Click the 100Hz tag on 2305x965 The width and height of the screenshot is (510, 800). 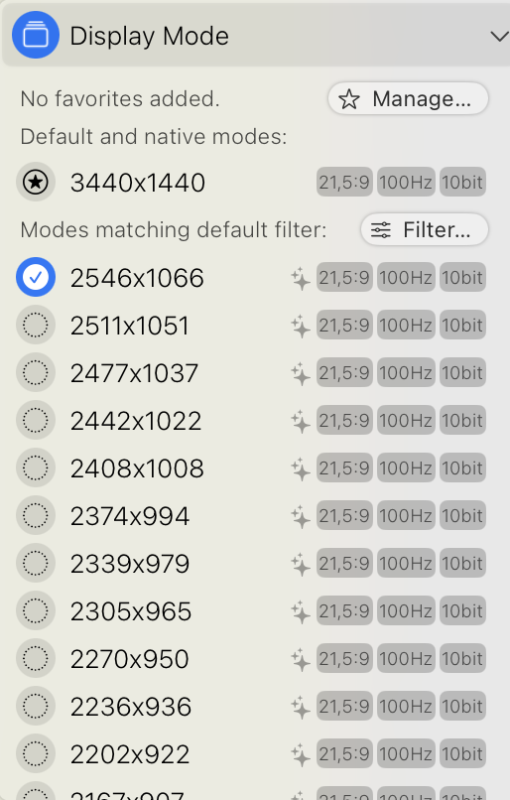[x=406, y=611]
